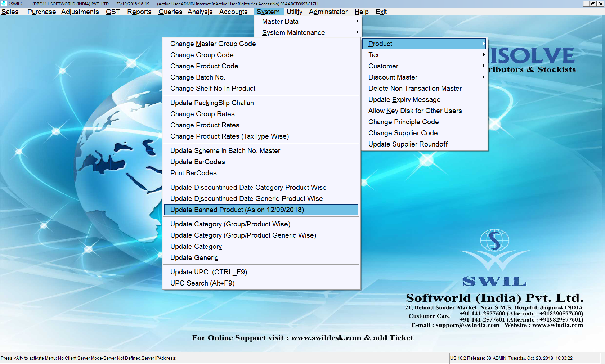Select Update Discountinued Date Category-Product Wise
Viewport: 605px width, 364px height.
[x=261, y=187]
